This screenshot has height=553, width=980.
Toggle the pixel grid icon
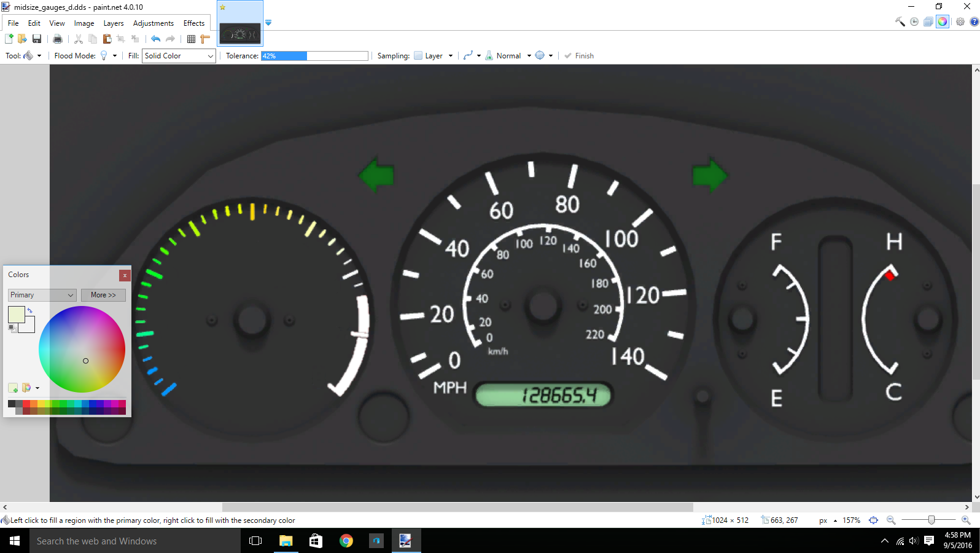point(191,39)
